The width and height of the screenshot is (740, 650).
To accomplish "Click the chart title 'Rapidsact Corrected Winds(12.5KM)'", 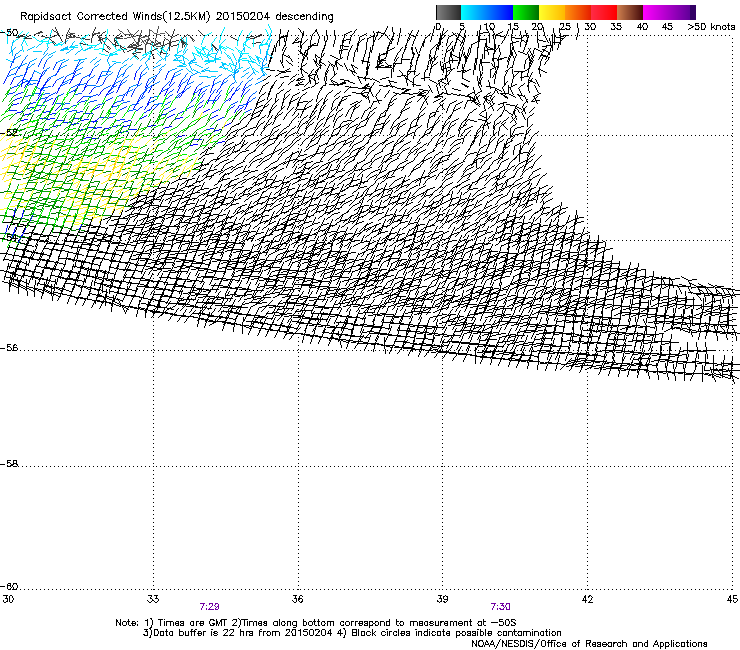I will [x=115, y=17].
